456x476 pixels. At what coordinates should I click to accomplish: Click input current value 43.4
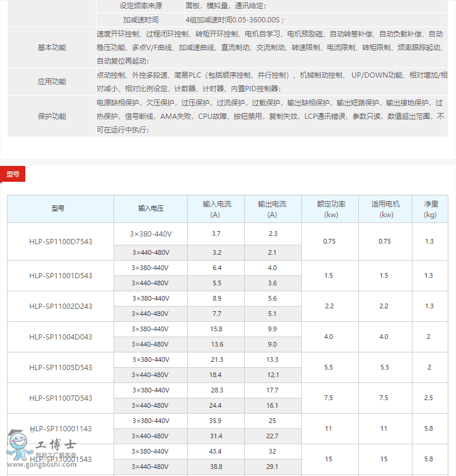coord(215,451)
